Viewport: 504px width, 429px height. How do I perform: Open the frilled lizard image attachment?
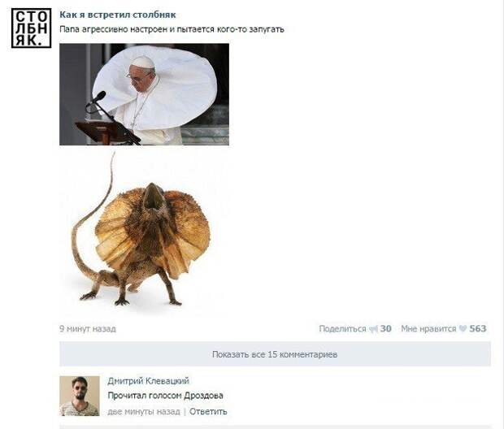tap(141, 230)
